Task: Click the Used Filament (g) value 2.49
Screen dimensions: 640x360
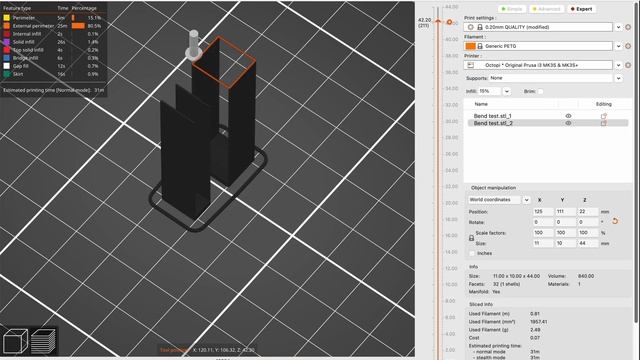Action: pyautogui.click(x=535, y=330)
